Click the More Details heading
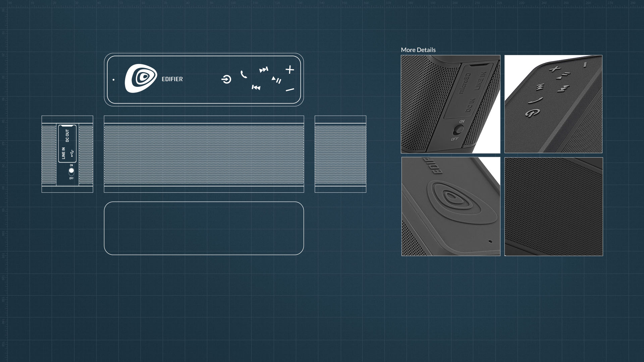Image resolution: width=644 pixels, height=362 pixels. point(418,50)
